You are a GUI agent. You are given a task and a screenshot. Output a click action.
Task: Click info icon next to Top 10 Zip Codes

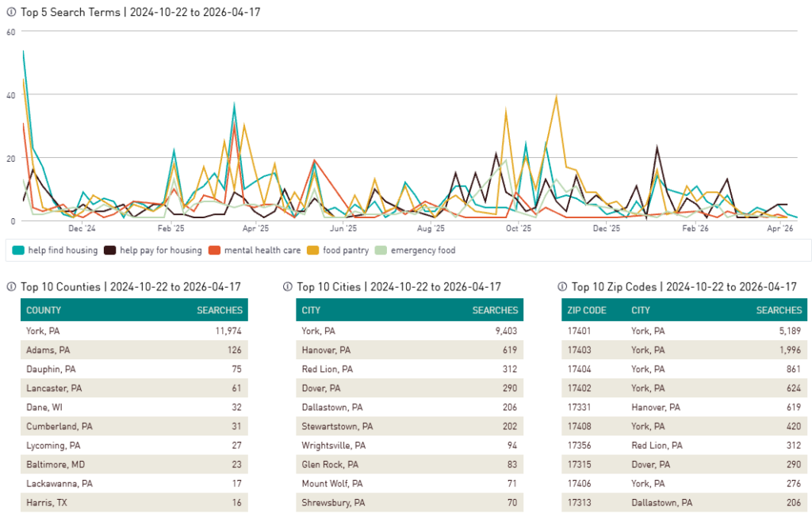tap(562, 287)
